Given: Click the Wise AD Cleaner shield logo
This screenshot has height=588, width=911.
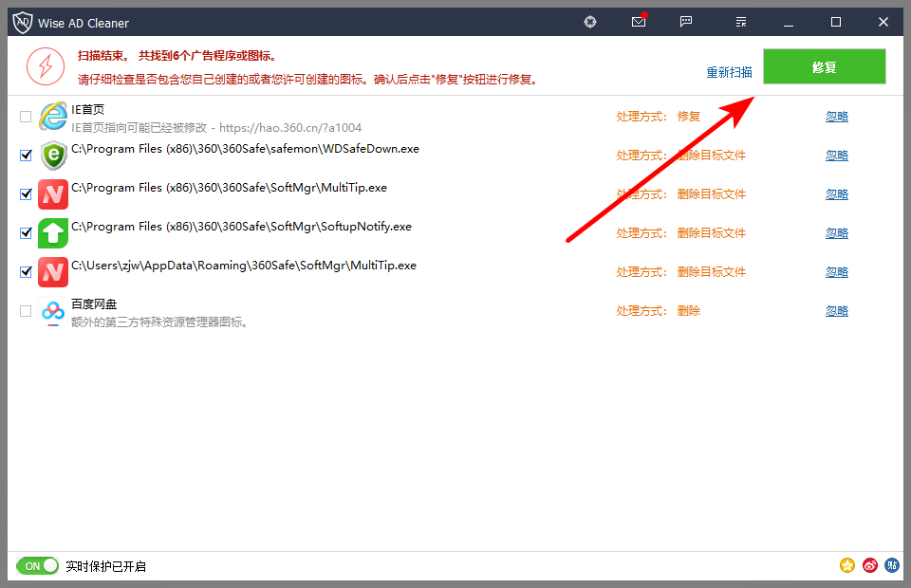Looking at the screenshot, I should [x=23, y=23].
